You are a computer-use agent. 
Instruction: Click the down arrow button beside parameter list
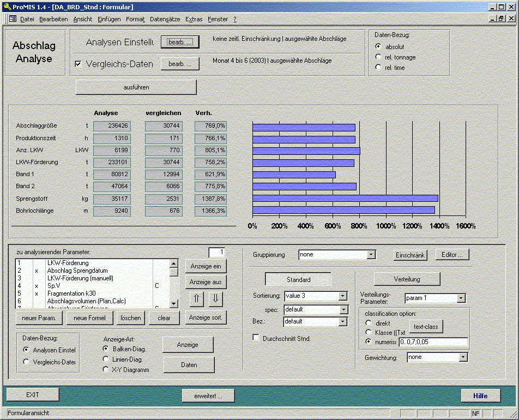coord(215,299)
